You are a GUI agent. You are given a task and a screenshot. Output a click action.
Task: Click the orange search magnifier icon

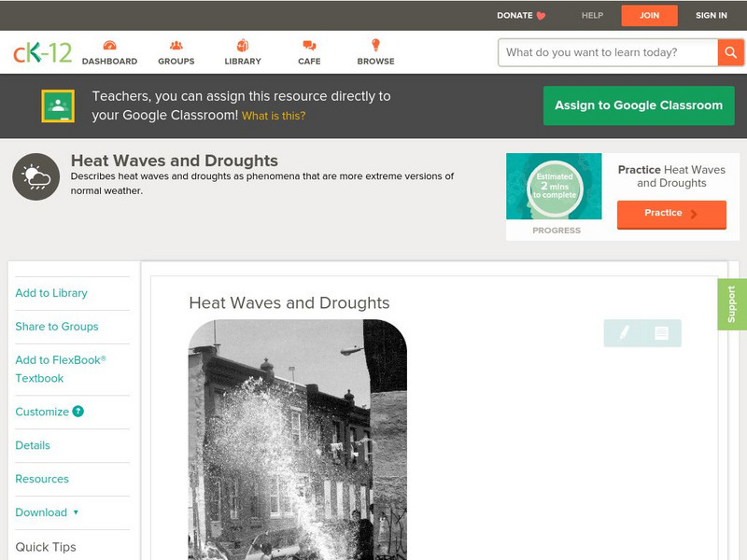(732, 52)
